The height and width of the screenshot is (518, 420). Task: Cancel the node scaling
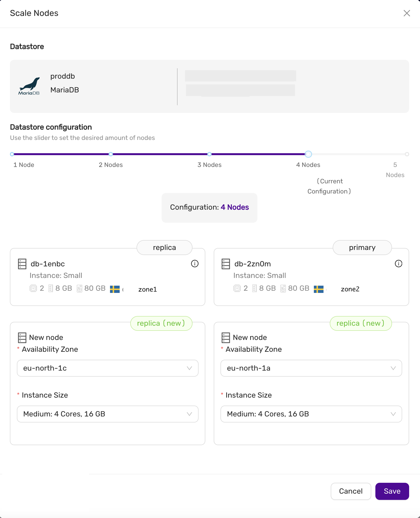tap(351, 491)
